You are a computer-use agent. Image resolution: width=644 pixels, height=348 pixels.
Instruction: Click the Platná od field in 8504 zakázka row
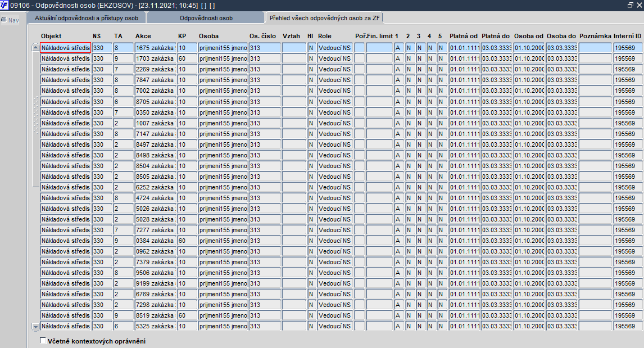(x=465, y=166)
